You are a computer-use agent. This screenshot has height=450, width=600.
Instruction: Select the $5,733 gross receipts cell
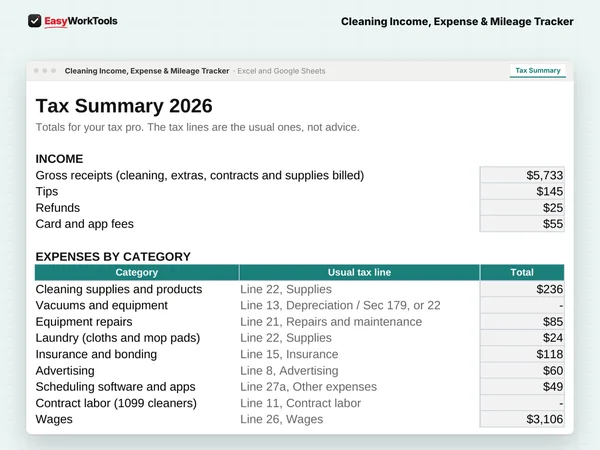click(522, 175)
